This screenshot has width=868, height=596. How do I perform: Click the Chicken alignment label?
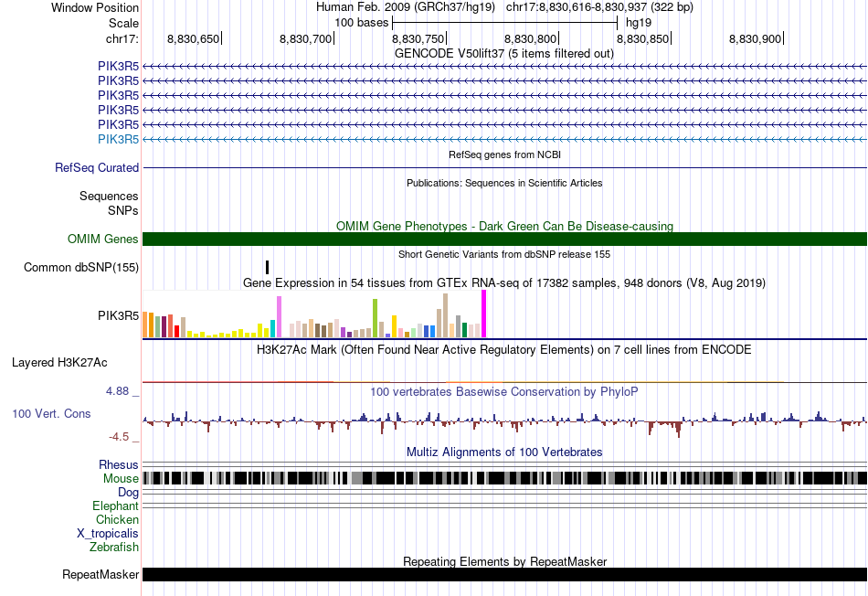pos(117,519)
